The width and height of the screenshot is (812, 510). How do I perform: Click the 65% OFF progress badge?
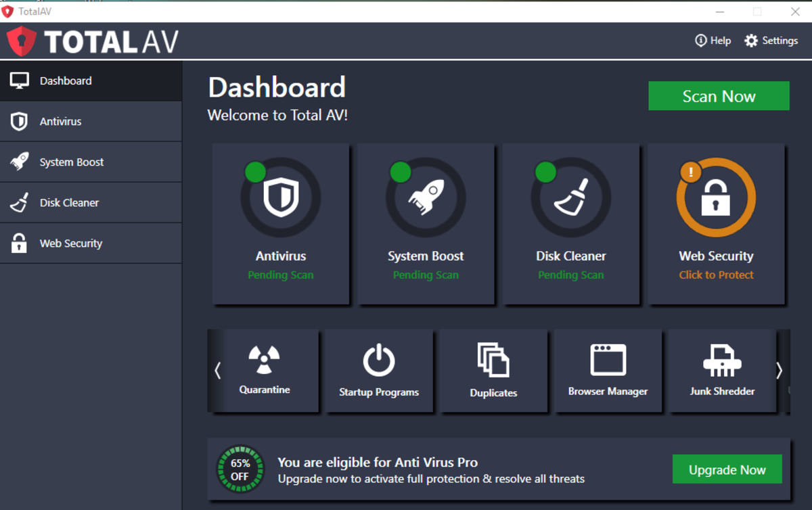pyautogui.click(x=241, y=469)
